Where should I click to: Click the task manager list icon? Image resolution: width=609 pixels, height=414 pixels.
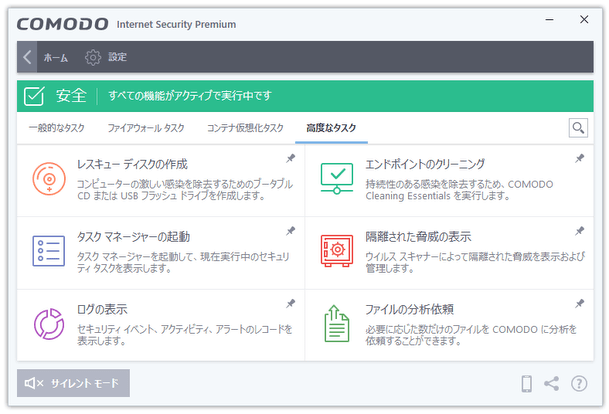click(49, 251)
